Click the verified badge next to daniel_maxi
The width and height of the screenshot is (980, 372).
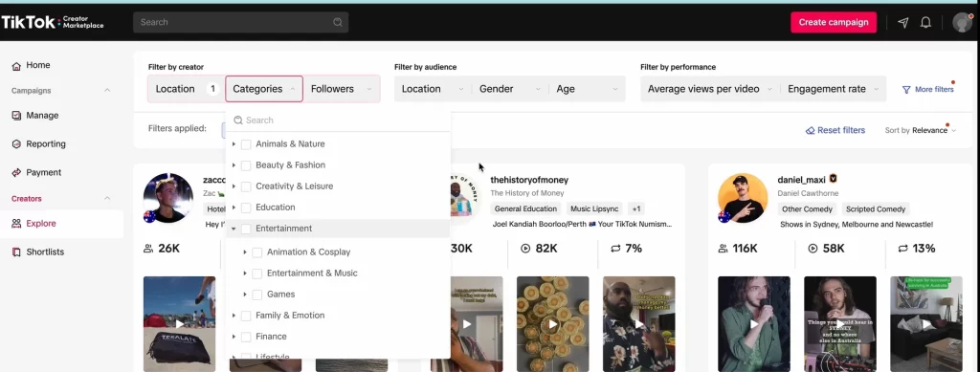(833, 179)
